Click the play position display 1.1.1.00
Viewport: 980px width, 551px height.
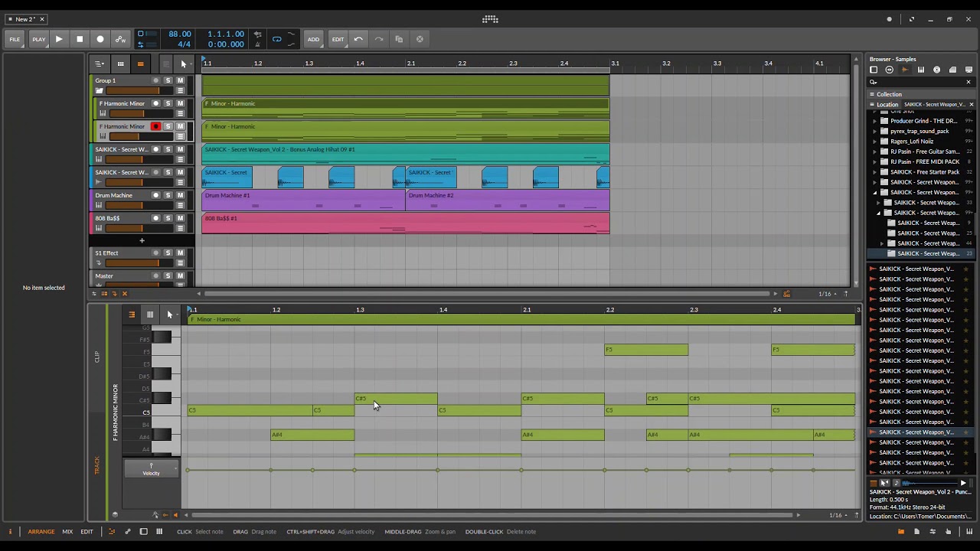(x=226, y=34)
